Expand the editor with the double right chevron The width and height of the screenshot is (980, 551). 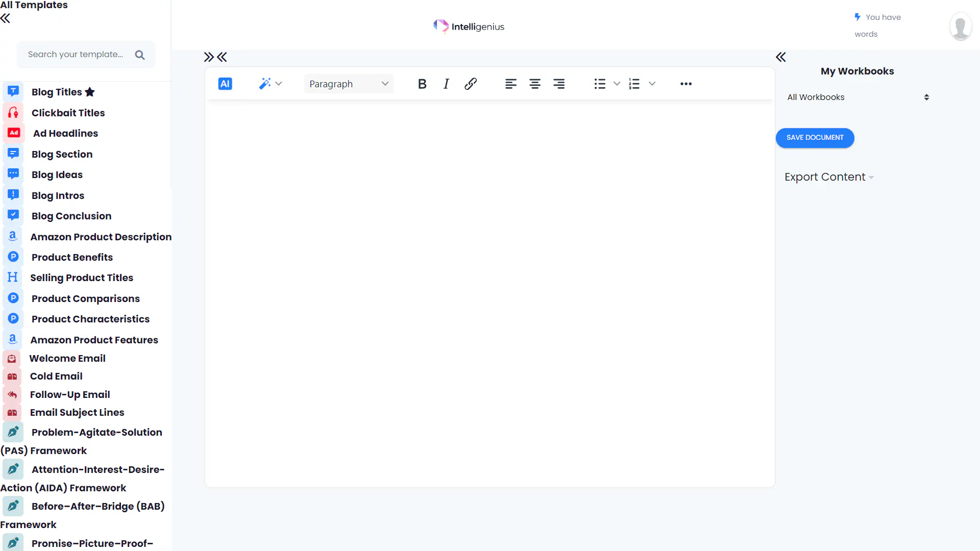coord(208,57)
